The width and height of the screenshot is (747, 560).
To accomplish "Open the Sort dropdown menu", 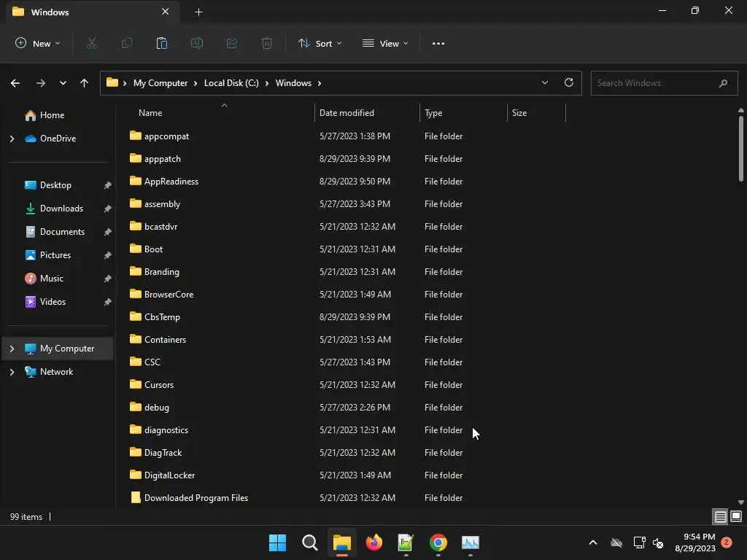I will tap(320, 43).
